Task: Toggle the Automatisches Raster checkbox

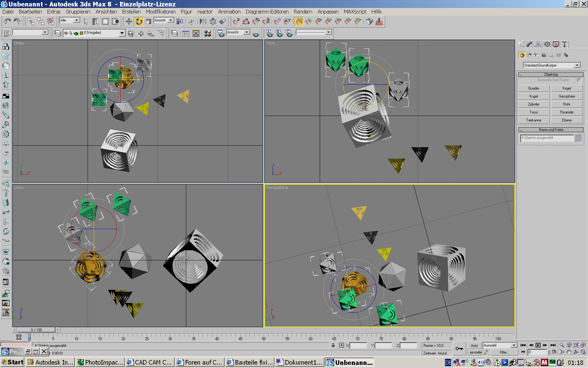Action: tap(579, 80)
